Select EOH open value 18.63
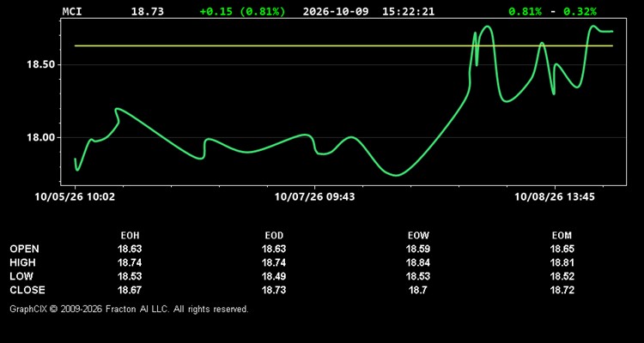 [130, 249]
